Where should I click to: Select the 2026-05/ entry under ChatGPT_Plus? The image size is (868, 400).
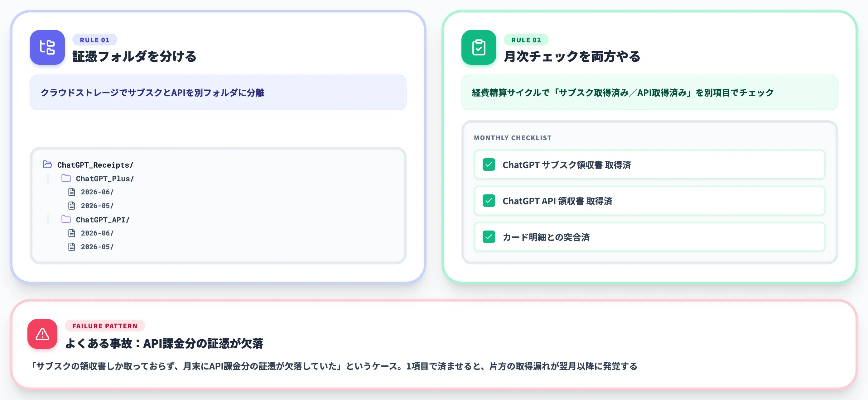click(91, 206)
